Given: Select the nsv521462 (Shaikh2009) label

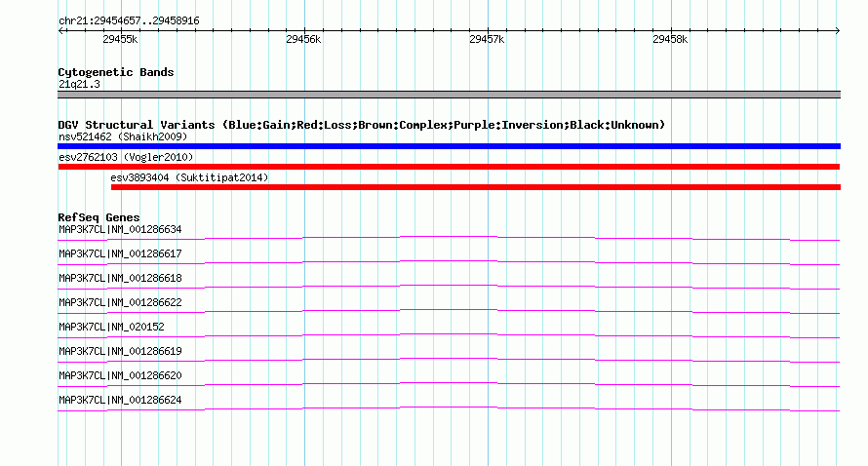Looking at the screenshot, I should click(x=123, y=136).
